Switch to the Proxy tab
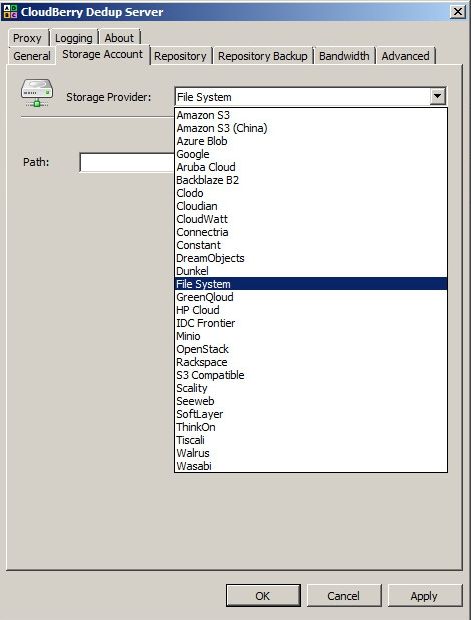 pos(27,38)
